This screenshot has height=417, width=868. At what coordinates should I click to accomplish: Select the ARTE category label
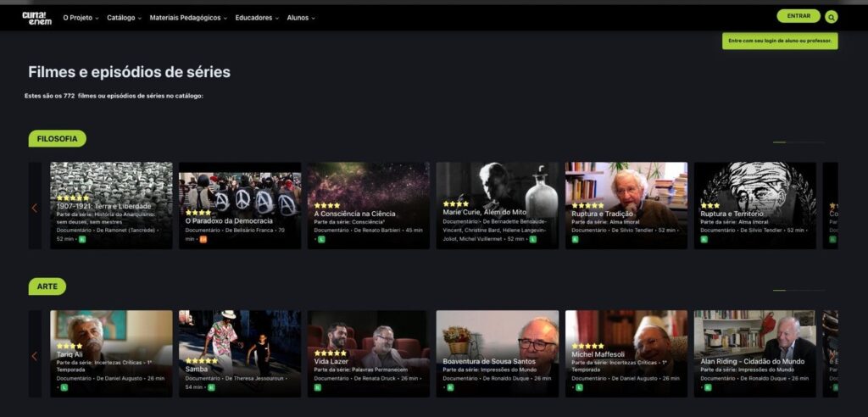point(47,286)
